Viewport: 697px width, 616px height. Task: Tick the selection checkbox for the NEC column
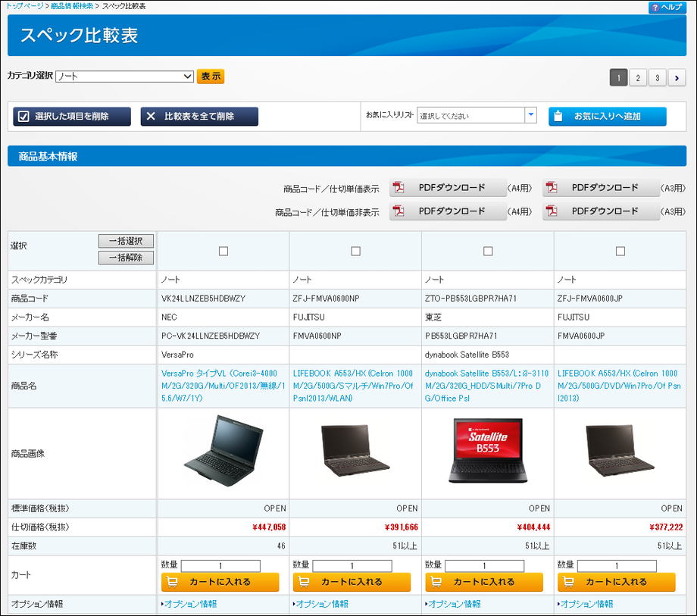pyautogui.click(x=223, y=251)
